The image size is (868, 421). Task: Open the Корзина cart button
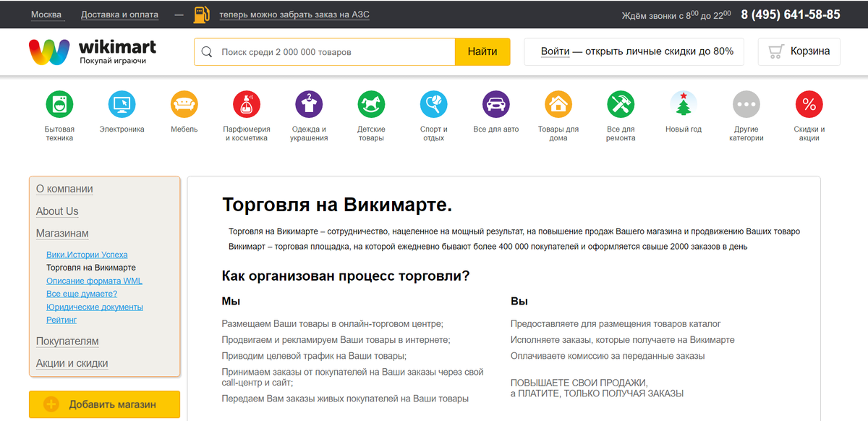point(799,52)
